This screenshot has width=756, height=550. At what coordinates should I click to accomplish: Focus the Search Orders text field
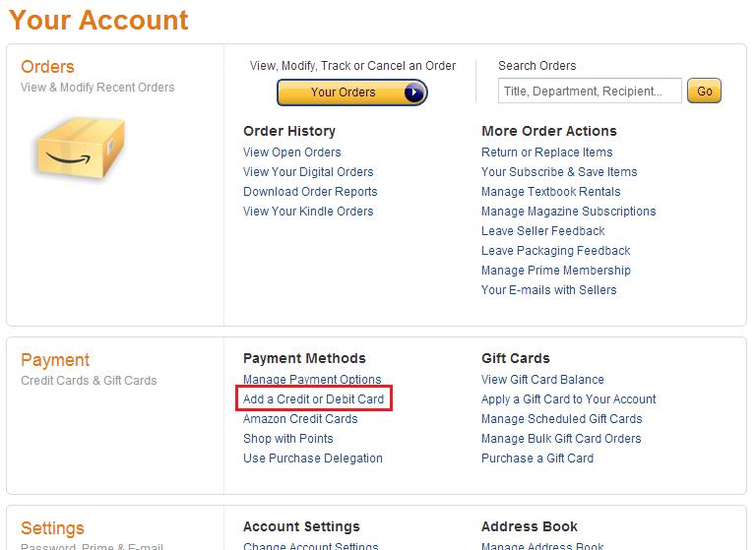(590, 92)
